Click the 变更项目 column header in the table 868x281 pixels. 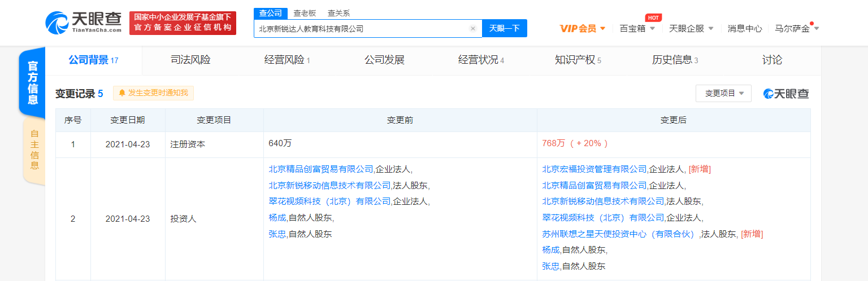(x=214, y=120)
